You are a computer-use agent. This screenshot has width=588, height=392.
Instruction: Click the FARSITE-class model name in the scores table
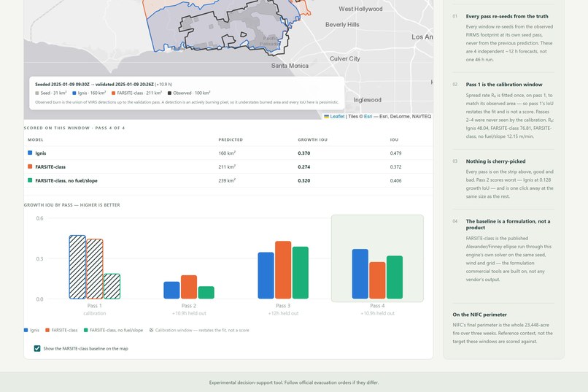(x=50, y=167)
